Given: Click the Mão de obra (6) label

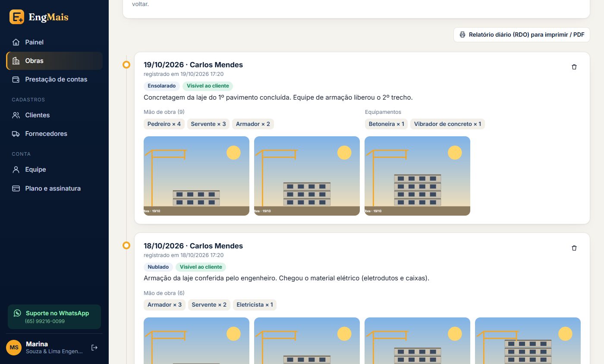Looking at the screenshot, I should 164,293.
